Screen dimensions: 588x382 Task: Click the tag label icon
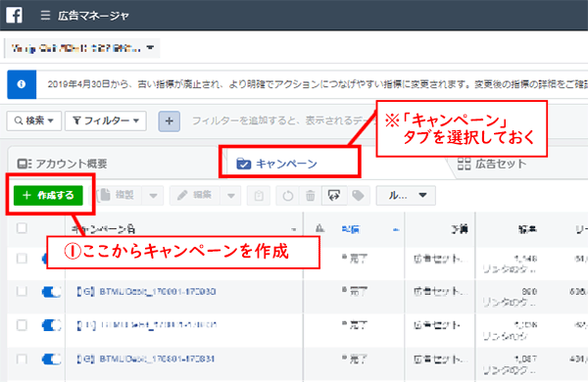point(358,196)
